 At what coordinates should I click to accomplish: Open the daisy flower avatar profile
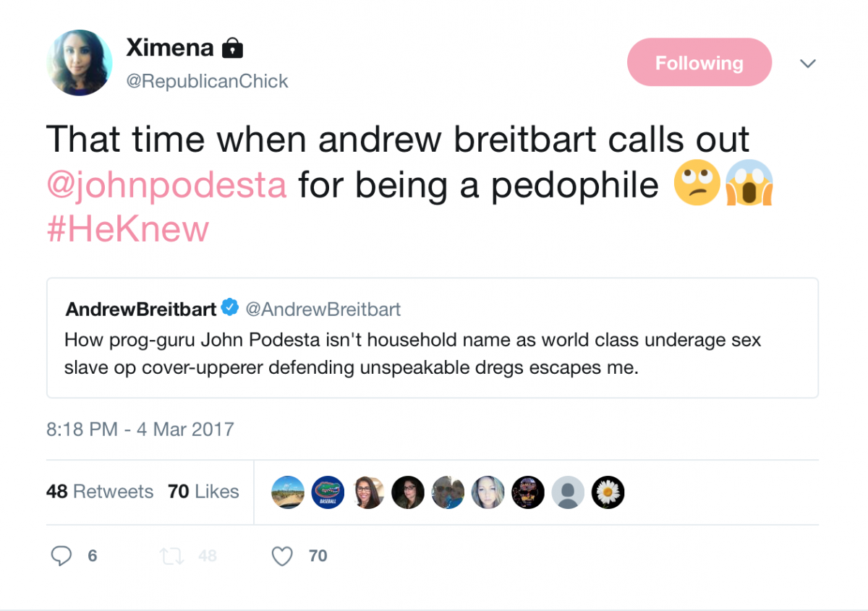pyautogui.click(x=608, y=492)
